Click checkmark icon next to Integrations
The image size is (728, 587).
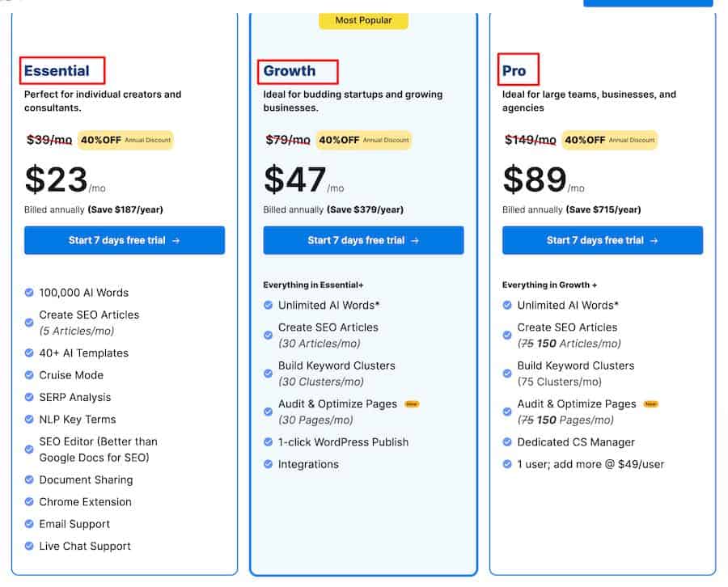click(x=269, y=464)
